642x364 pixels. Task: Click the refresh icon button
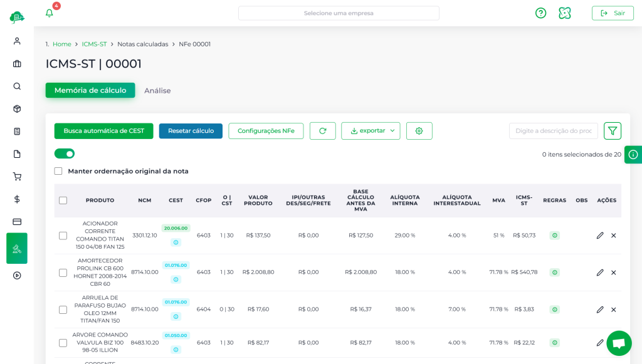(323, 131)
